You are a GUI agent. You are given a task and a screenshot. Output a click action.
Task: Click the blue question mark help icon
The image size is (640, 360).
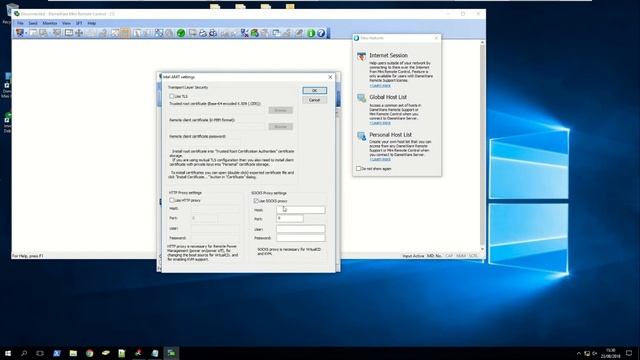321,33
